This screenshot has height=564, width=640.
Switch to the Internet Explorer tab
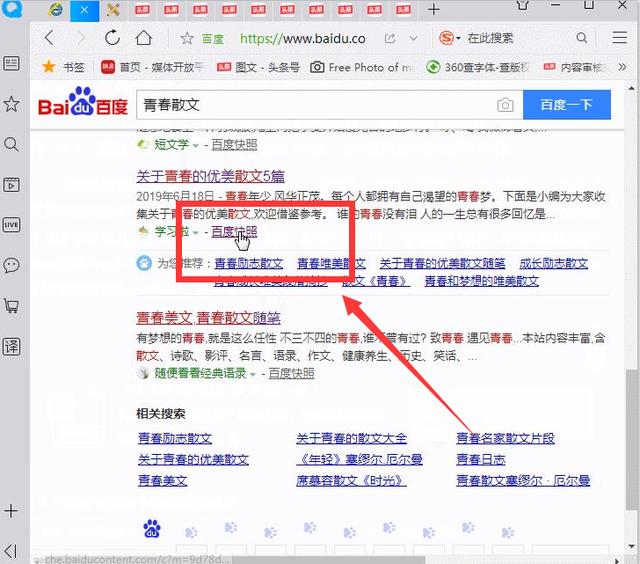[56, 10]
